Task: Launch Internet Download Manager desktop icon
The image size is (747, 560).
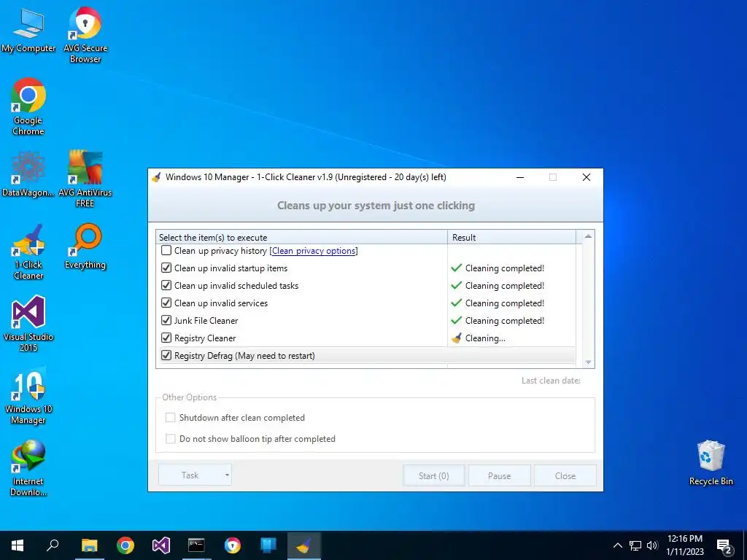Action: [x=28, y=469]
